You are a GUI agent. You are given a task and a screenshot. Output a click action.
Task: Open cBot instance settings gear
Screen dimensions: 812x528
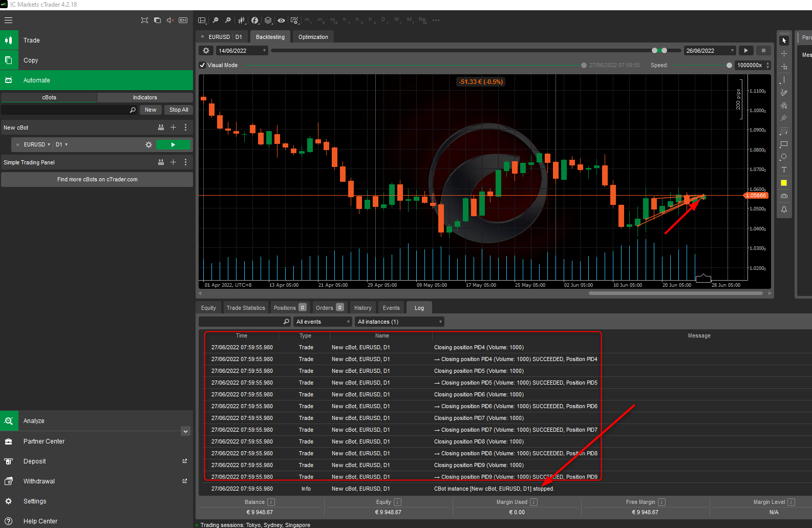148,145
